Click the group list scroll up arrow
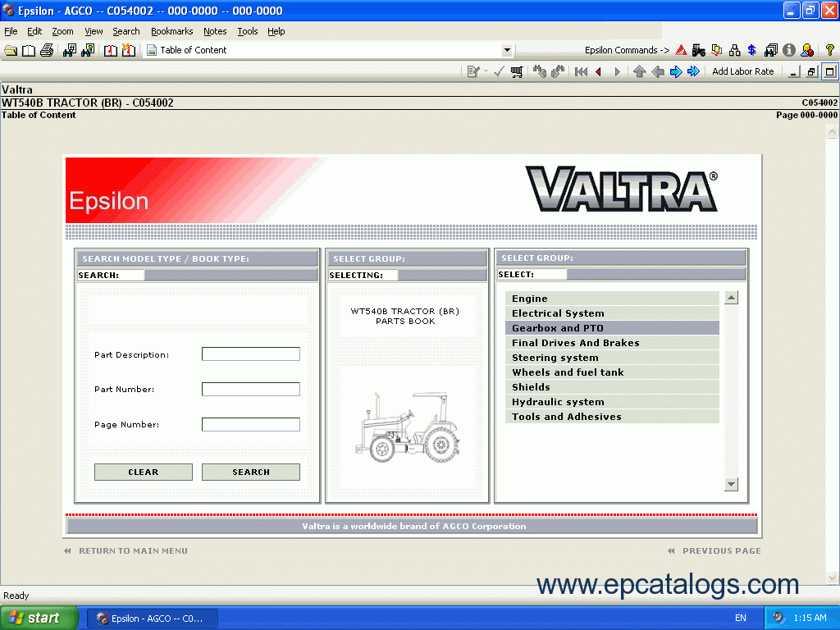 coord(731,297)
